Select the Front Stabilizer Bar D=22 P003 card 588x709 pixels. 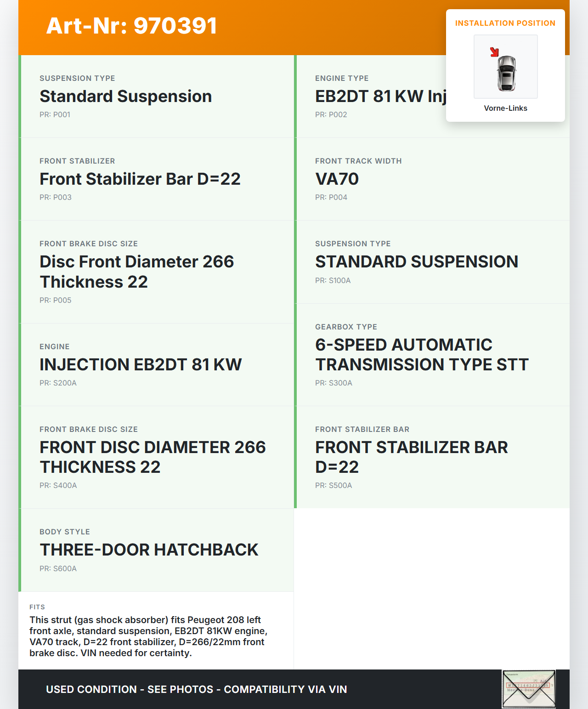pyautogui.click(x=156, y=179)
